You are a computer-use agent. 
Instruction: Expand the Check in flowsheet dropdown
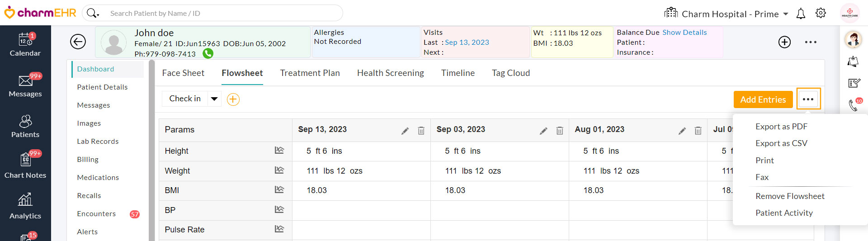pos(214,99)
